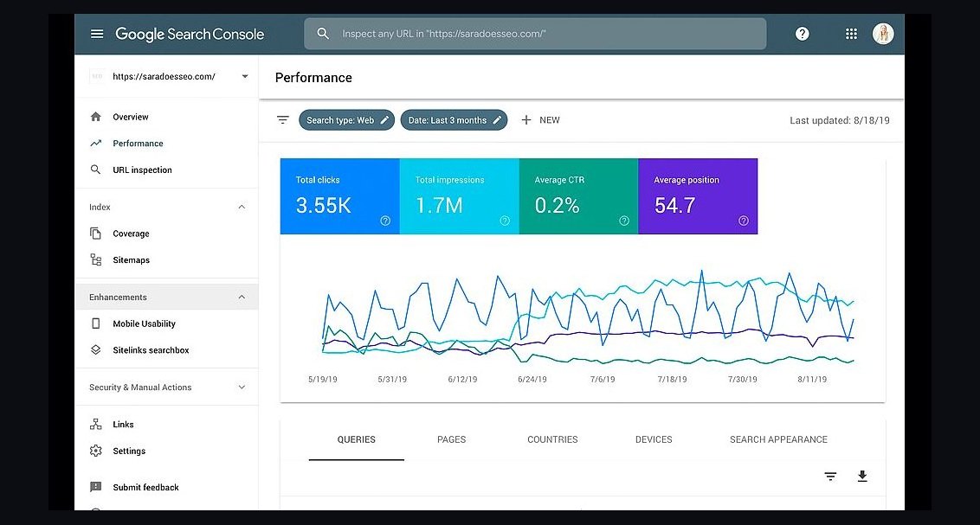The height and width of the screenshot is (525, 980).
Task: Collapse the Enhancements section chevron
Action: click(242, 298)
